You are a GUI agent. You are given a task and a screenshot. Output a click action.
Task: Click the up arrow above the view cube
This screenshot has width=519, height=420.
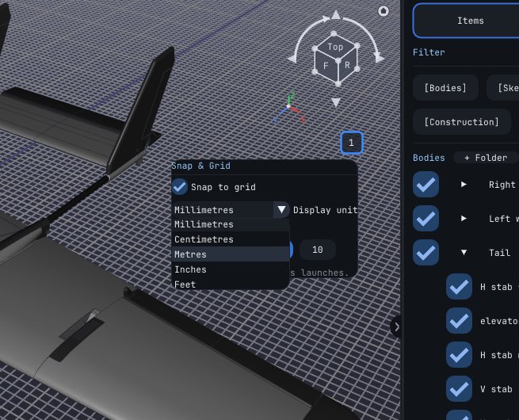click(x=336, y=14)
